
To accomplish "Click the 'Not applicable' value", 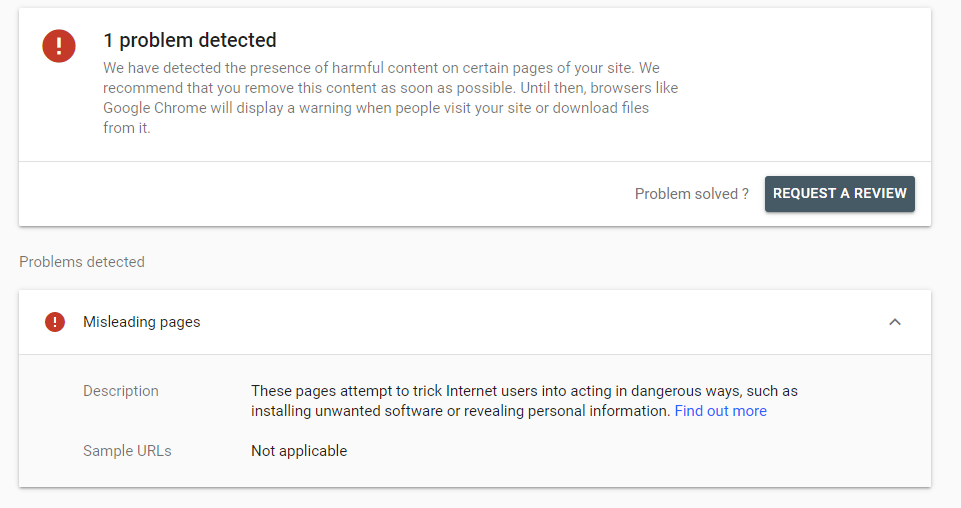I will 299,451.
